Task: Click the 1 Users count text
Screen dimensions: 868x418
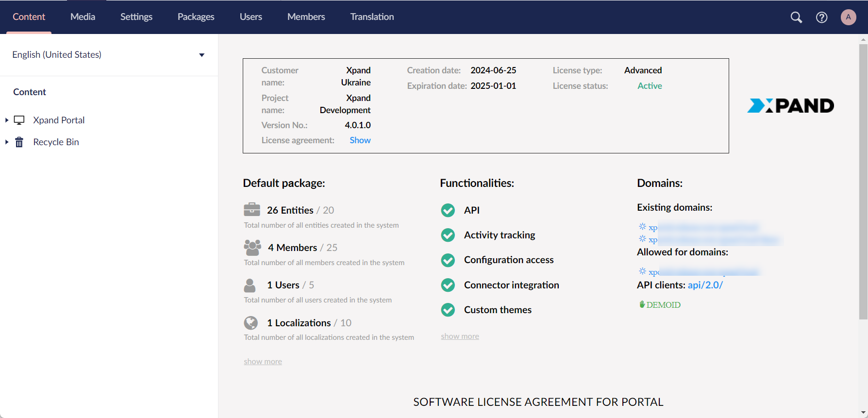Action: [x=283, y=285]
